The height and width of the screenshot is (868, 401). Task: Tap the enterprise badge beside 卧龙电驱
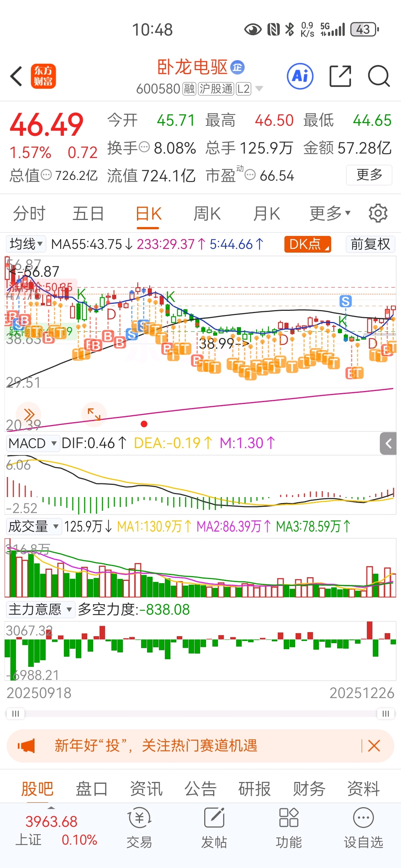(238, 67)
